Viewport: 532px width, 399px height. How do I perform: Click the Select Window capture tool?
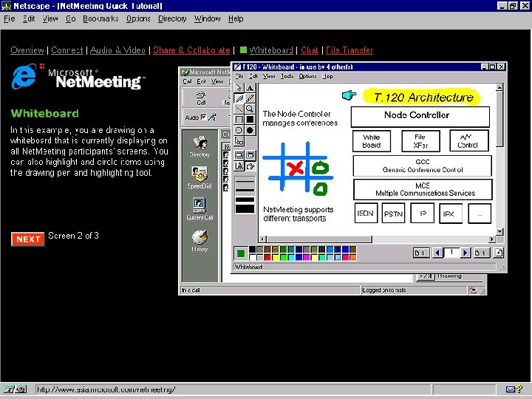click(x=239, y=155)
